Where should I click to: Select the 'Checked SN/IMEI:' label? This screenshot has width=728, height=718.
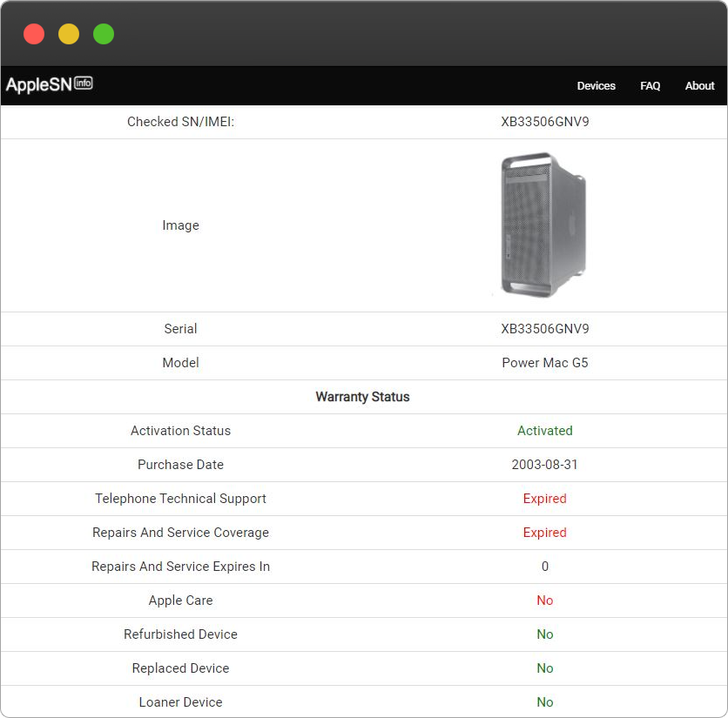tap(180, 122)
